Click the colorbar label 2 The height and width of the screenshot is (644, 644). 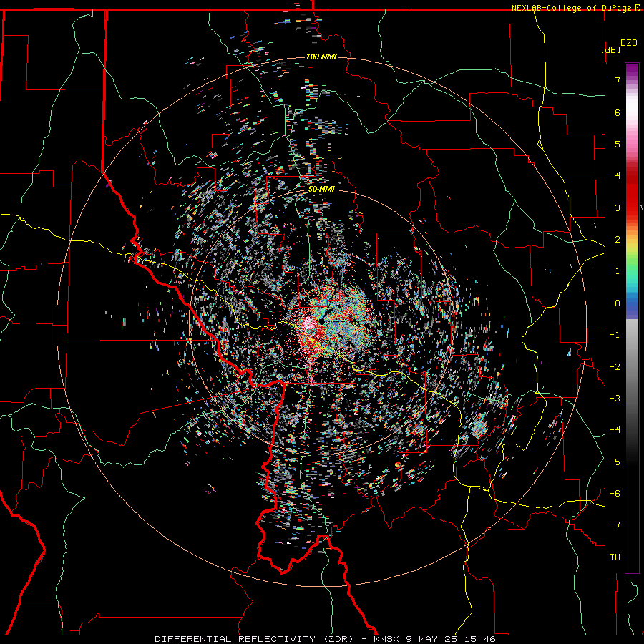(x=618, y=240)
